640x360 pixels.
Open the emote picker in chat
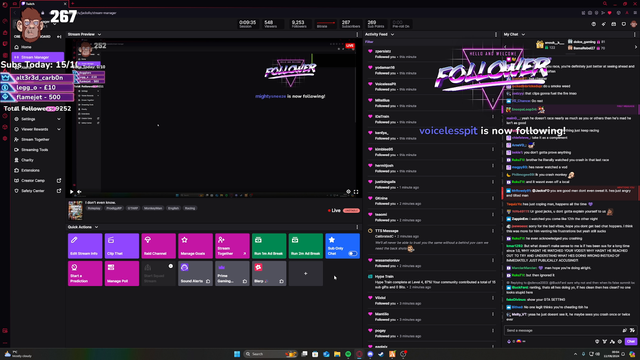632,330
